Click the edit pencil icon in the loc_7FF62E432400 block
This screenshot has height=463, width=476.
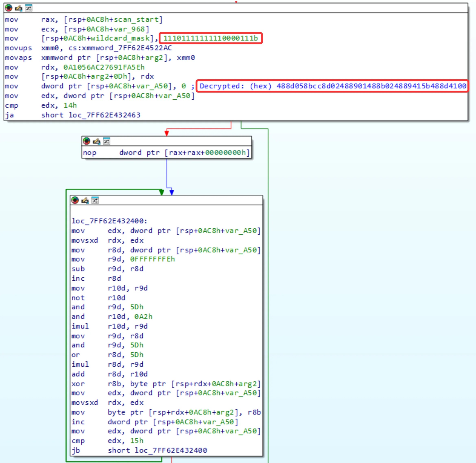tap(85, 200)
